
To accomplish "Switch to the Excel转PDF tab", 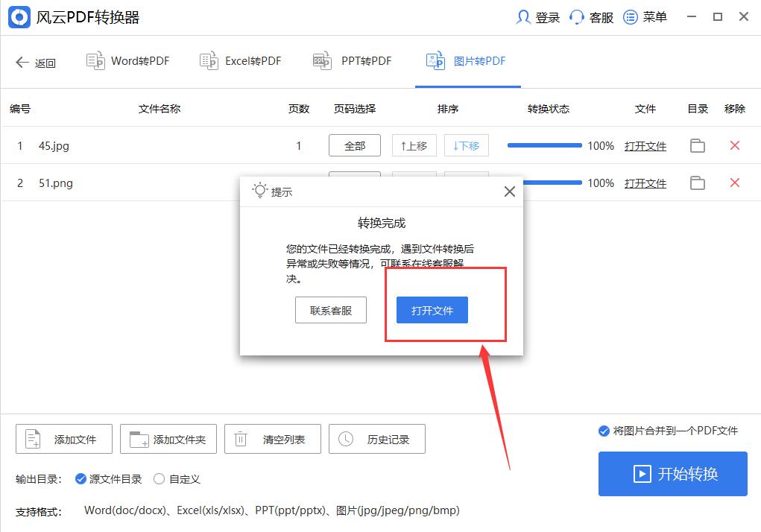I will (x=240, y=61).
